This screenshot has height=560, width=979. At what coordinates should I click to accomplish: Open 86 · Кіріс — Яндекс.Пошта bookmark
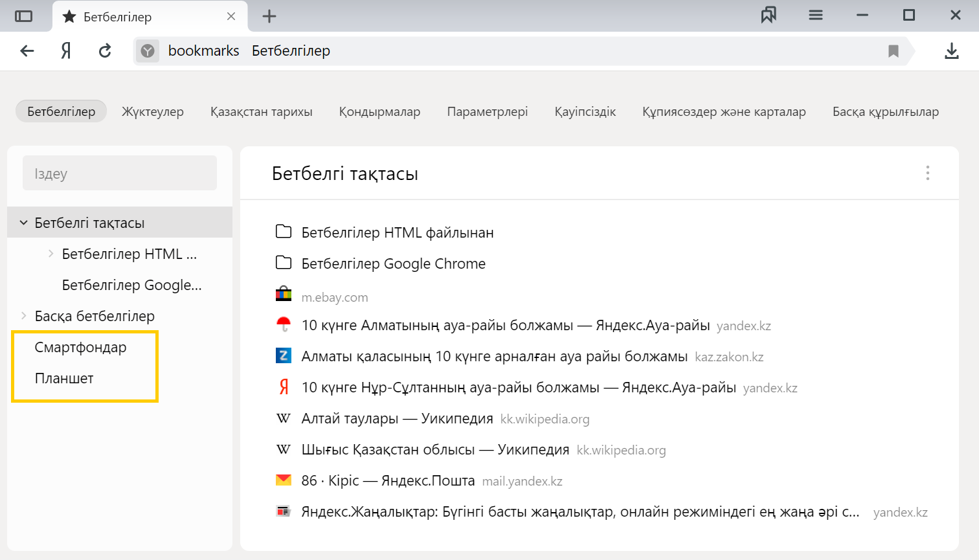[x=388, y=480]
